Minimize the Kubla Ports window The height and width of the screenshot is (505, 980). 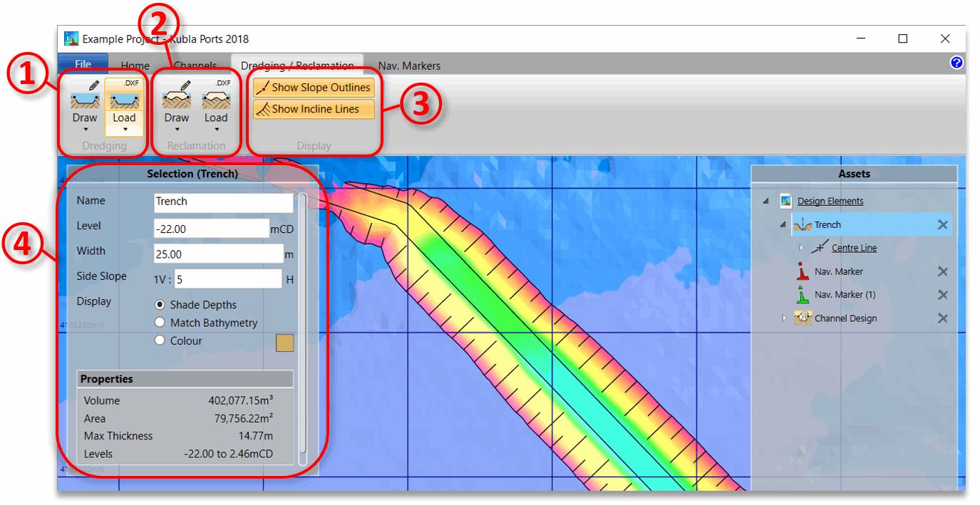(861, 38)
